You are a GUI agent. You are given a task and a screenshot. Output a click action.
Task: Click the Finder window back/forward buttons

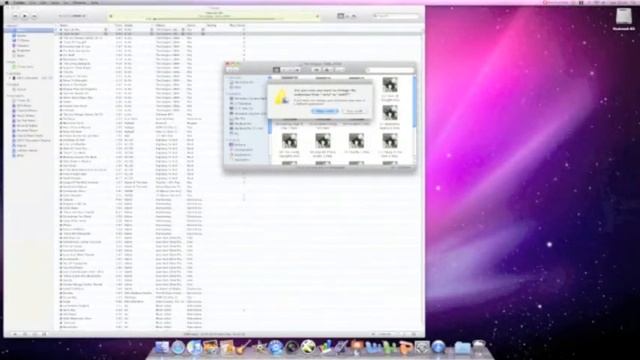233,70
